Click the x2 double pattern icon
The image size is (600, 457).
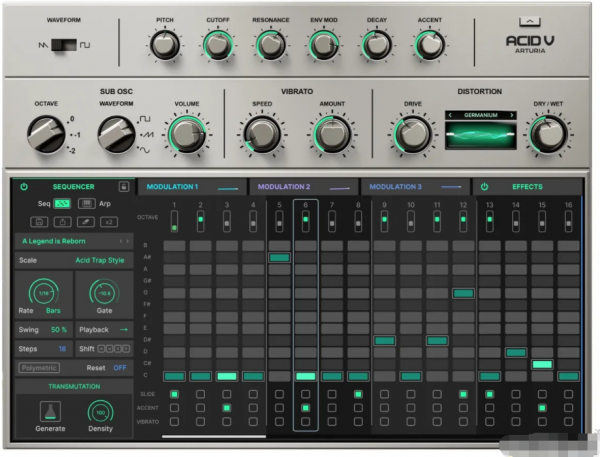click(x=109, y=222)
